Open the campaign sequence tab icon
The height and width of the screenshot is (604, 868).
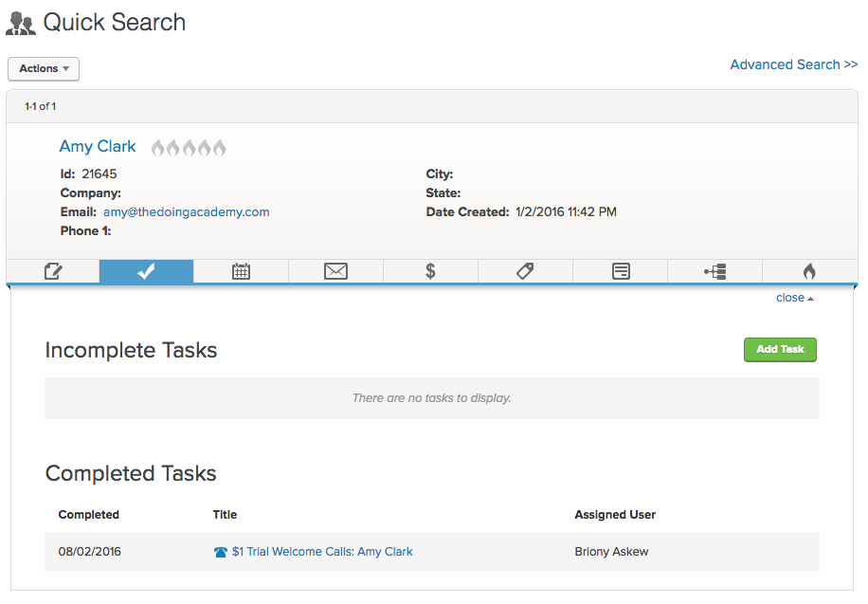pyautogui.click(x=714, y=271)
